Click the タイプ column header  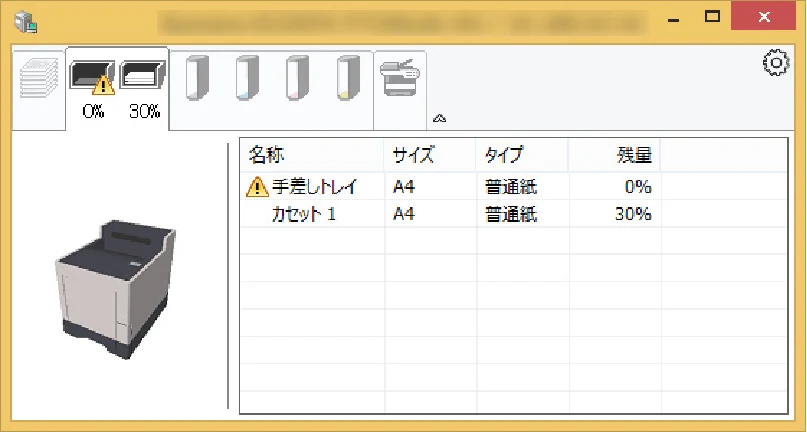(x=522, y=154)
